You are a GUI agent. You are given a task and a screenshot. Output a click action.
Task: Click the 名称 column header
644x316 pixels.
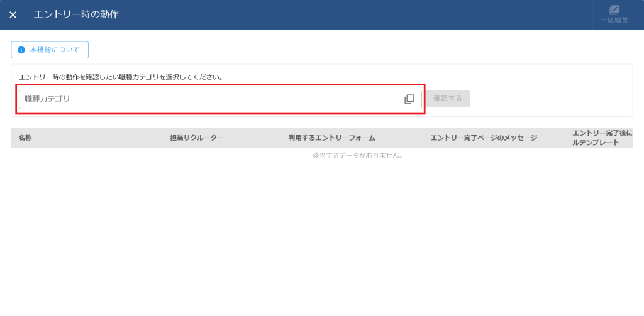coord(25,138)
